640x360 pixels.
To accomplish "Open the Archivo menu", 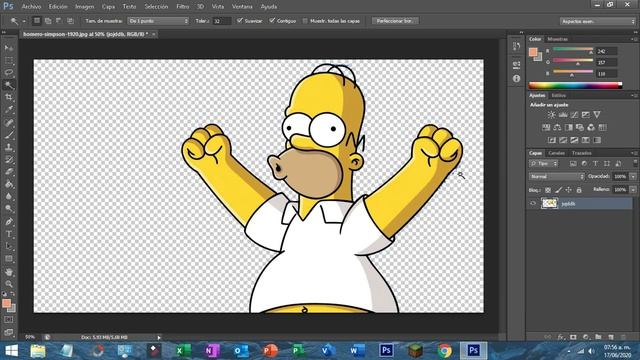I will (31, 7).
